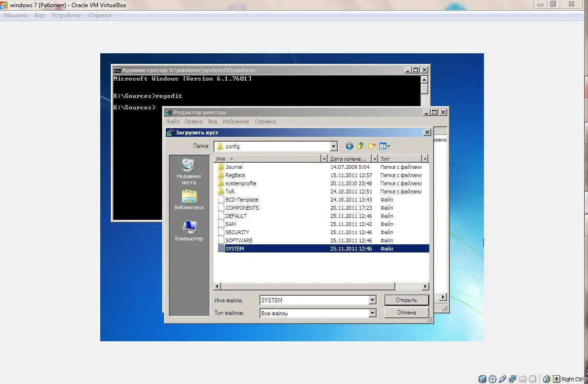Maximize the cmd.exe window
This screenshot has width=588, height=384.
pos(416,70)
